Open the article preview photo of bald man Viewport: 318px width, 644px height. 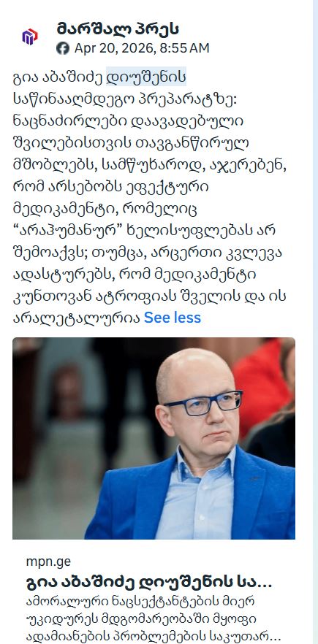click(x=154, y=438)
